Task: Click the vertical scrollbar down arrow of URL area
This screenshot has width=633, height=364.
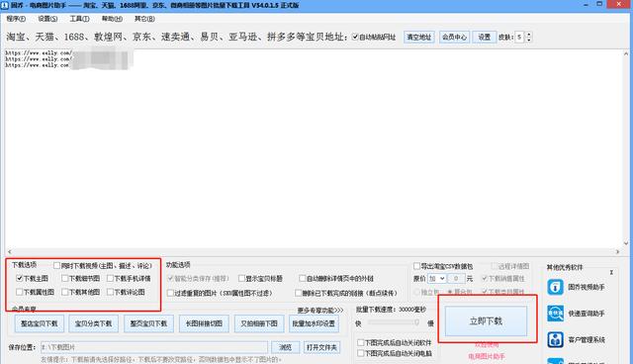Action: pos(626,243)
